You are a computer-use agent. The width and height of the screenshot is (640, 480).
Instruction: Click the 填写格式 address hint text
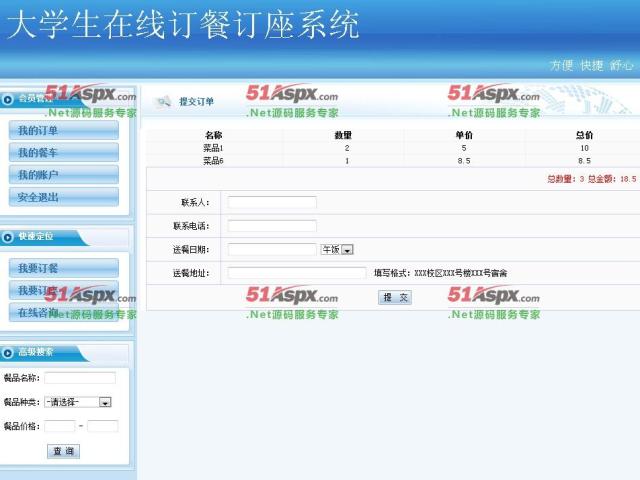coord(441,273)
